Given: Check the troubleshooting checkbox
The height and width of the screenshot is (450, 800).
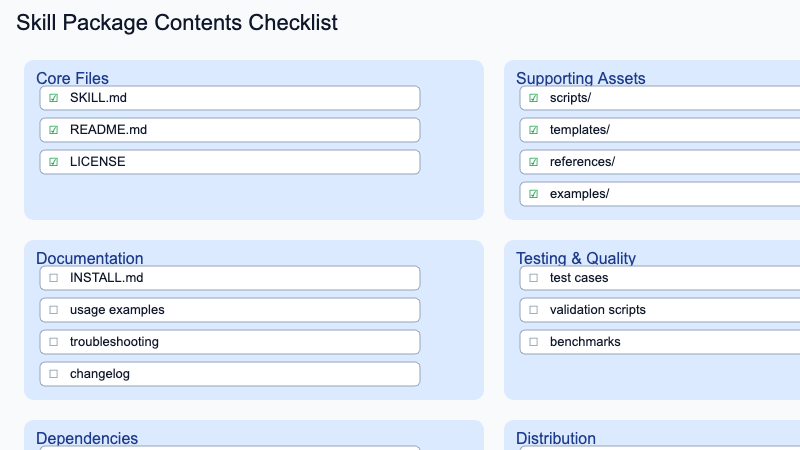Looking at the screenshot, I should click(x=54, y=342).
